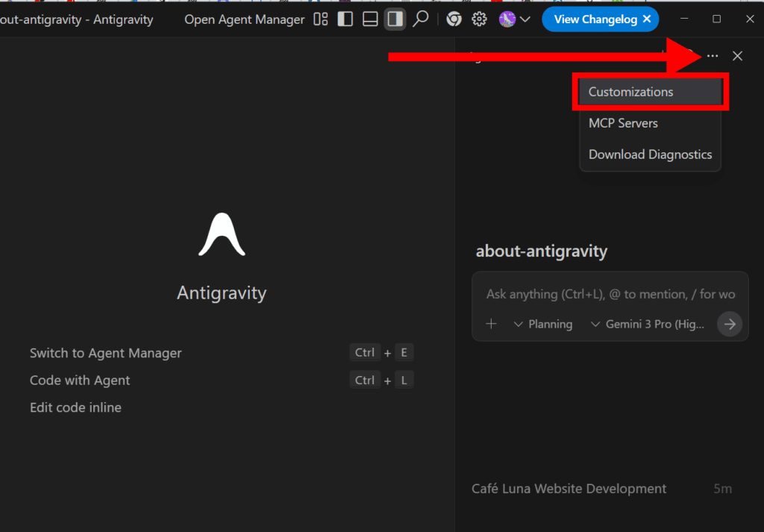
Task: Open the Planning mode dropdown
Action: coord(543,324)
